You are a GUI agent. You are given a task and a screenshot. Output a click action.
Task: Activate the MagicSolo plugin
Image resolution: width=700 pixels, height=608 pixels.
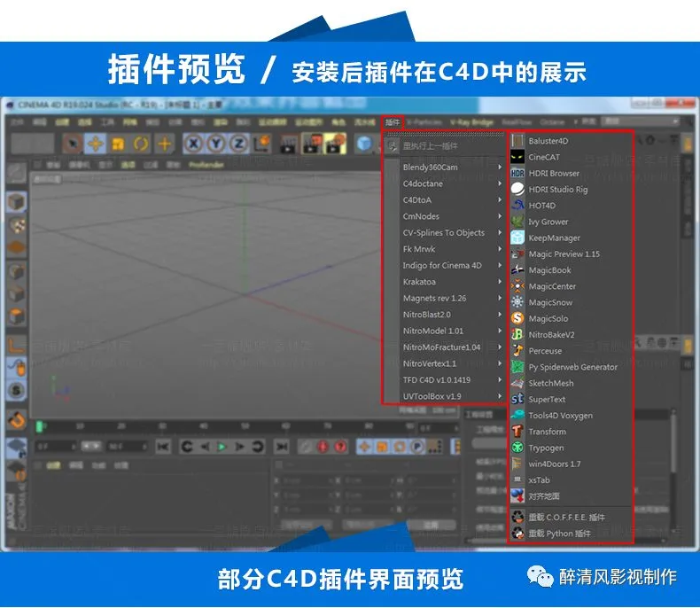571,318
